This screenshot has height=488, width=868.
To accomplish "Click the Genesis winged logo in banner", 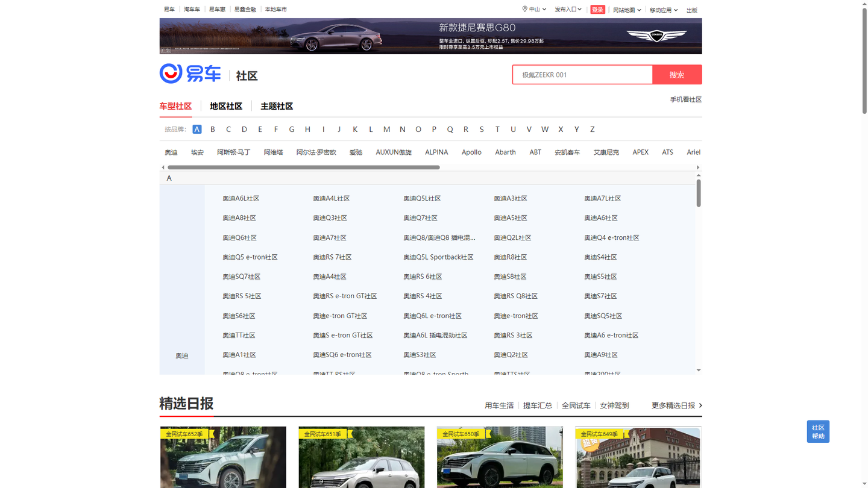I will click(x=656, y=36).
